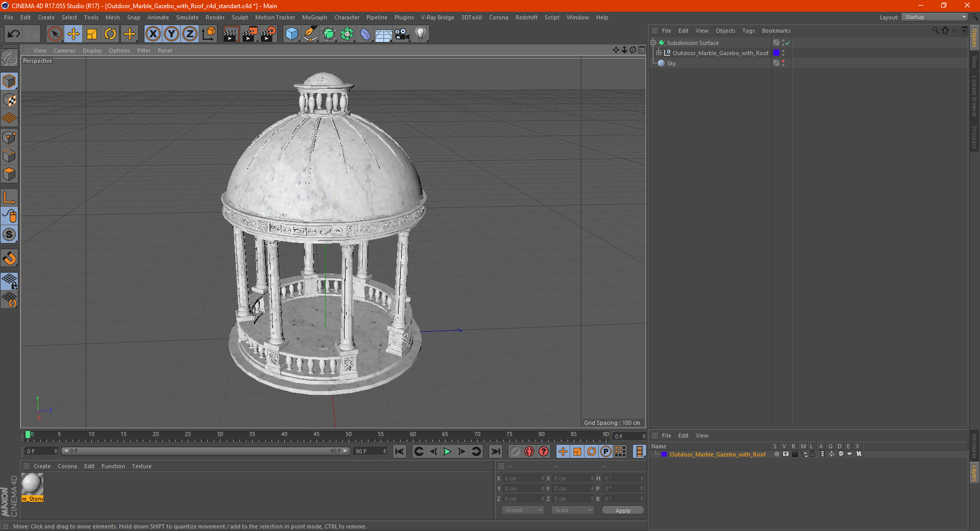Viewport: 980px width, 531px height.
Task: Click the Objects panel search icon
Action: click(936, 31)
